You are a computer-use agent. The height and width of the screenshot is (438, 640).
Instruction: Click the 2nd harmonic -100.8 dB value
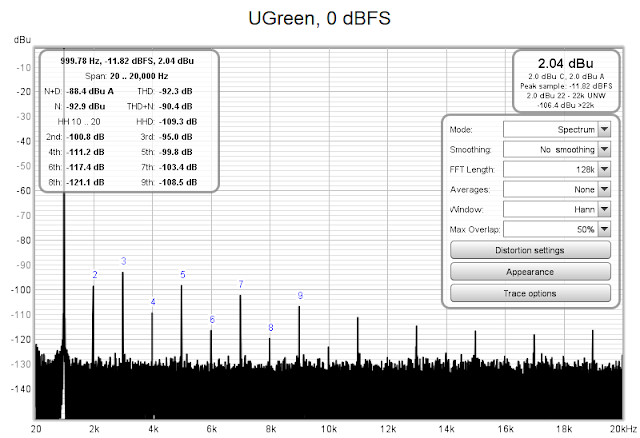pos(85,137)
